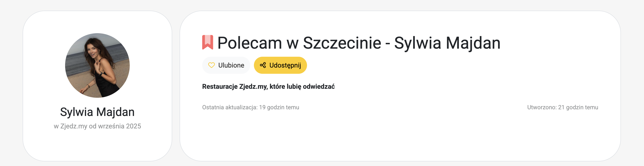Click "września 2025" in the membership line
Image resolution: width=644 pixels, height=166 pixels.
click(x=120, y=126)
